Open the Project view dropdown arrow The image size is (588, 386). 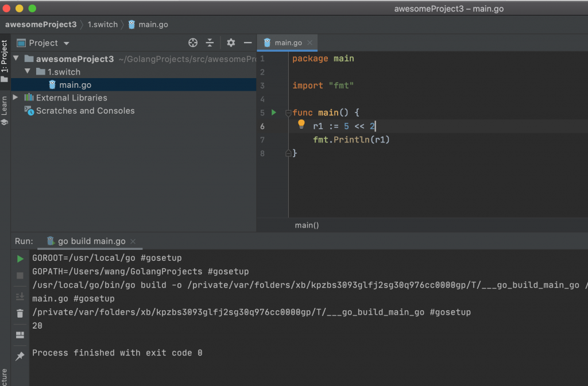pyautogui.click(x=67, y=43)
